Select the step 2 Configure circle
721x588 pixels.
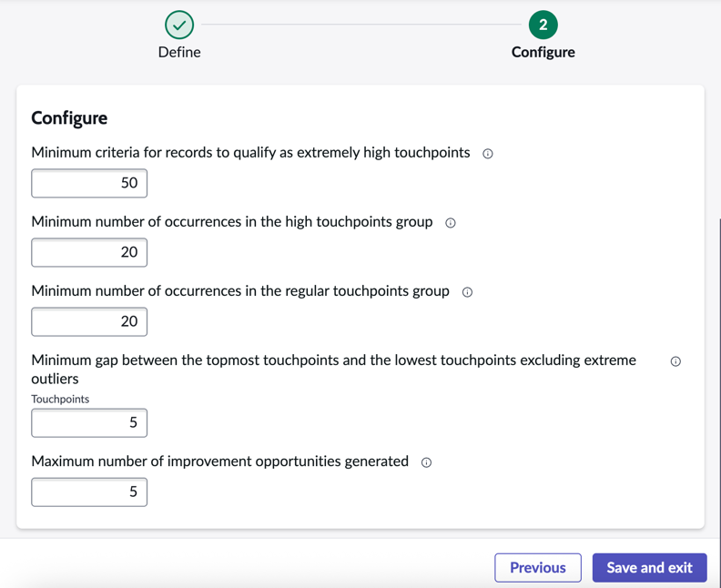click(x=543, y=25)
